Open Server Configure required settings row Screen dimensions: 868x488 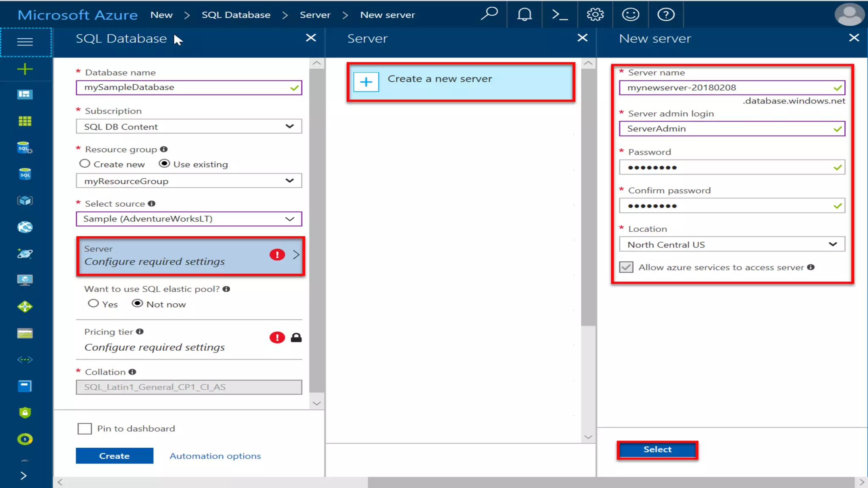coord(190,256)
